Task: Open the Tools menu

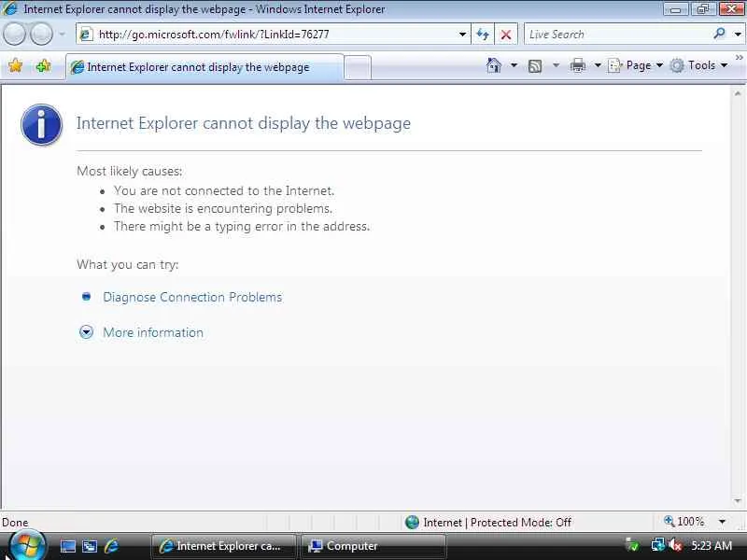Action: pyautogui.click(x=698, y=65)
